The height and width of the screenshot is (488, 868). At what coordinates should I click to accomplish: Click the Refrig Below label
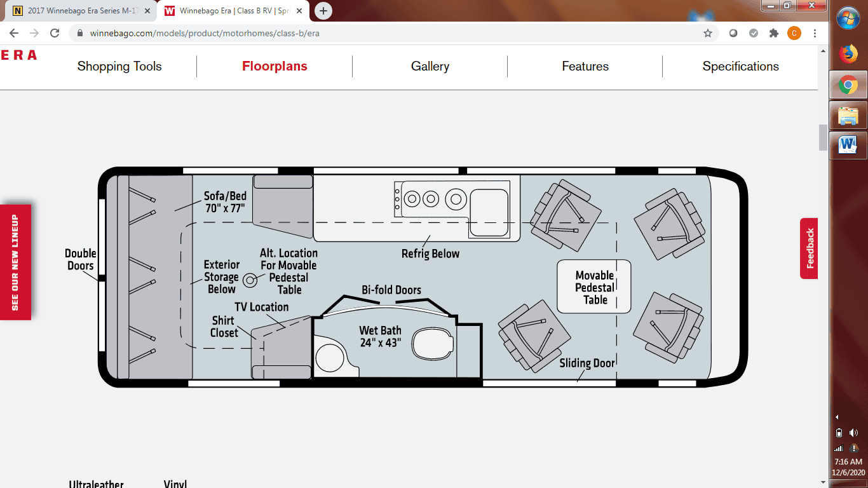pyautogui.click(x=430, y=254)
